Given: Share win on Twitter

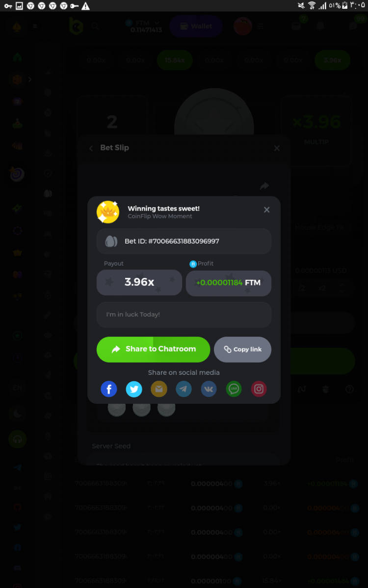Looking at the screenshot, I should point(134,389).
